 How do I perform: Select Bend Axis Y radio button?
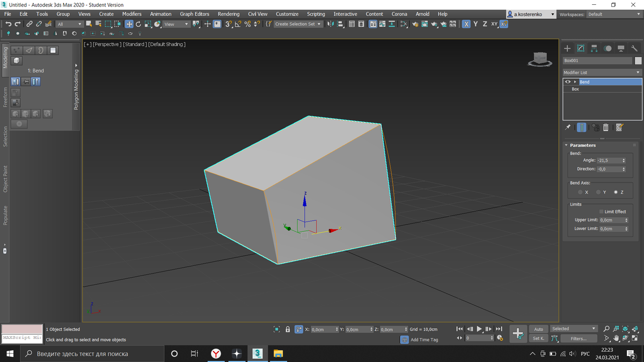(598, 192)
